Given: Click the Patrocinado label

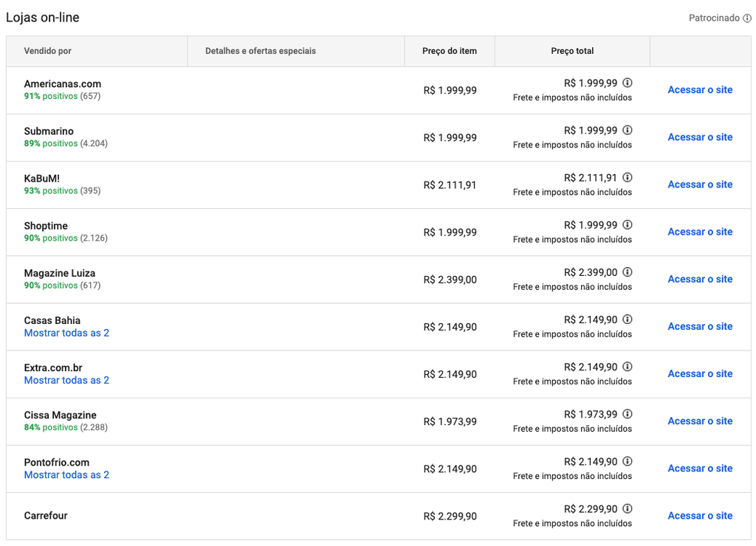Looking at the screenshot, I should coord(714,18).
